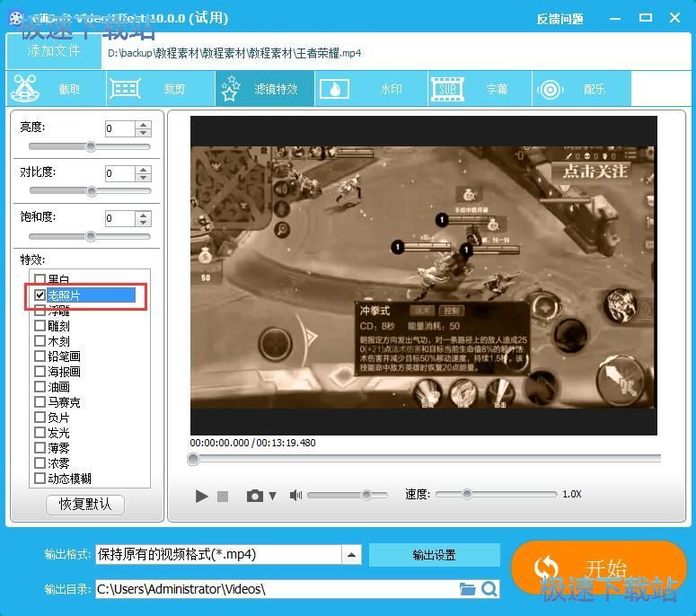Image resolution: width=696 pixels, height=616 pixels.
Task: Mute audio with the speaker icon
Action: [295, 495]
